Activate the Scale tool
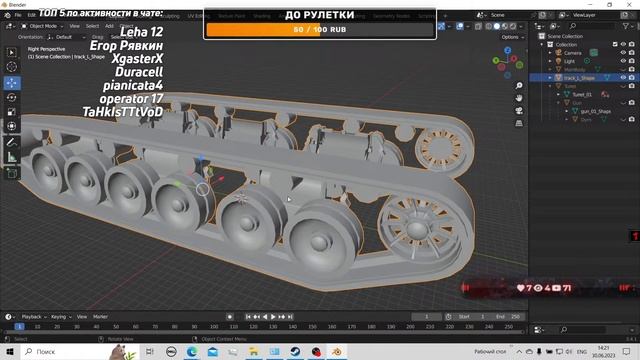The width and height of the screenshot is (640, 360). click(x=11, y=112)
